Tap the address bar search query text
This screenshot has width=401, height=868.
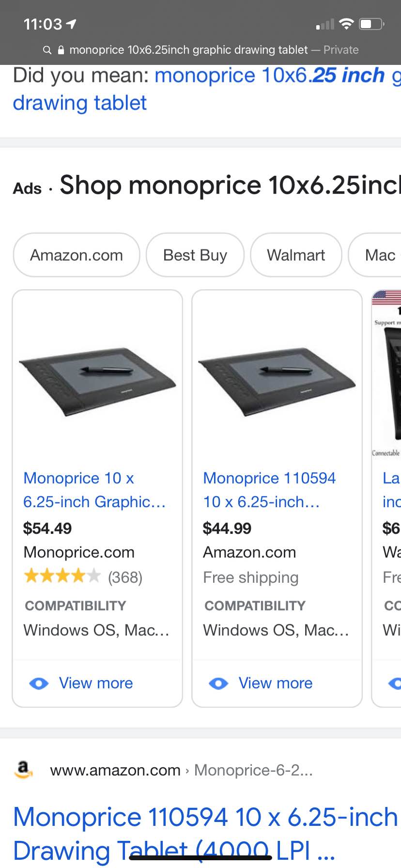point(188,50)
